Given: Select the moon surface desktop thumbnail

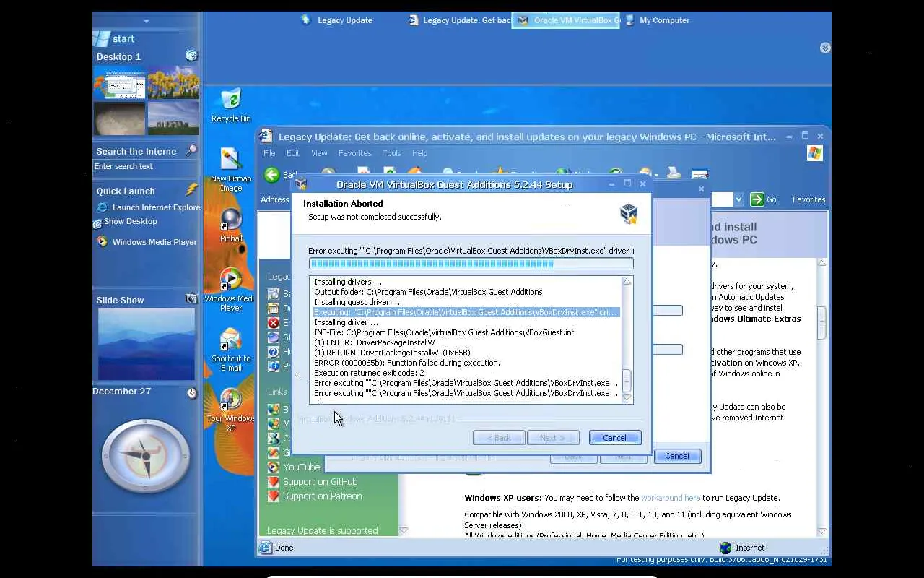Looking at the screenshot, I should (120, 118).
